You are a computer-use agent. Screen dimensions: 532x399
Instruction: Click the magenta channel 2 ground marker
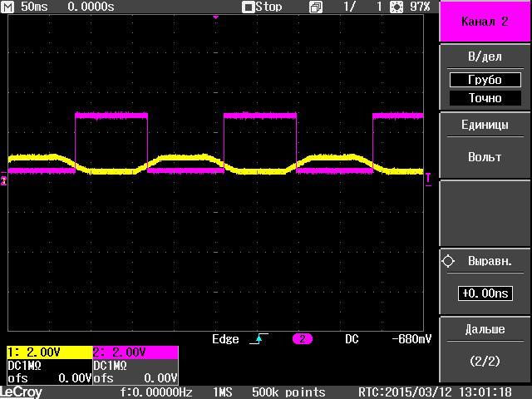pyautogui.click(x=3, y=179)
